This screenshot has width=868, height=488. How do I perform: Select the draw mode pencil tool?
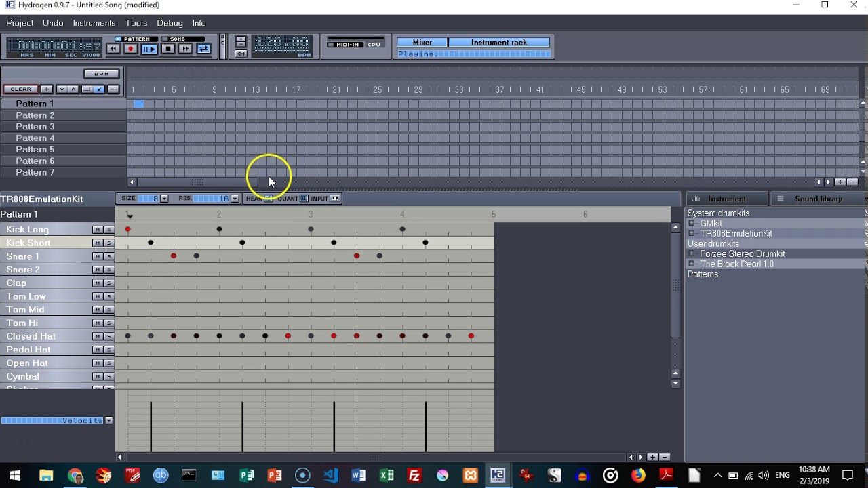99,89
